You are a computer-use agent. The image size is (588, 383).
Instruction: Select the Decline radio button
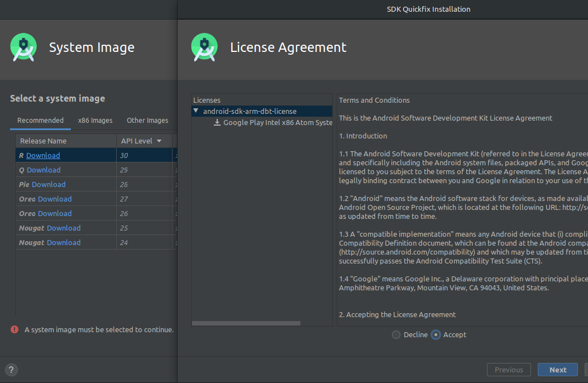coord(396,334)
